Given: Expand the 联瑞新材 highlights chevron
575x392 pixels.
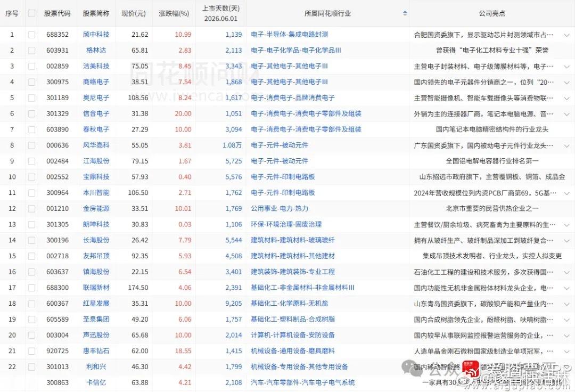Looking at the screenshot, I should (x=566, y=288).
